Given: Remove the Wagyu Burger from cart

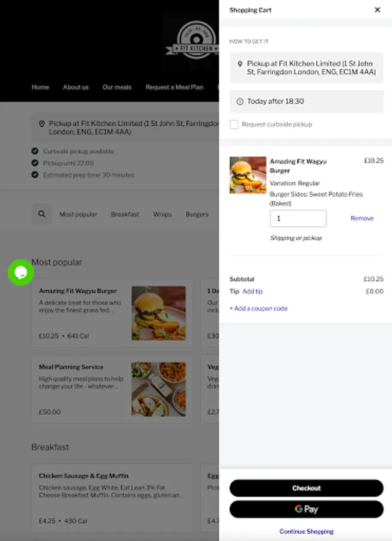Looking at the screenshot, I should (362, 218).
